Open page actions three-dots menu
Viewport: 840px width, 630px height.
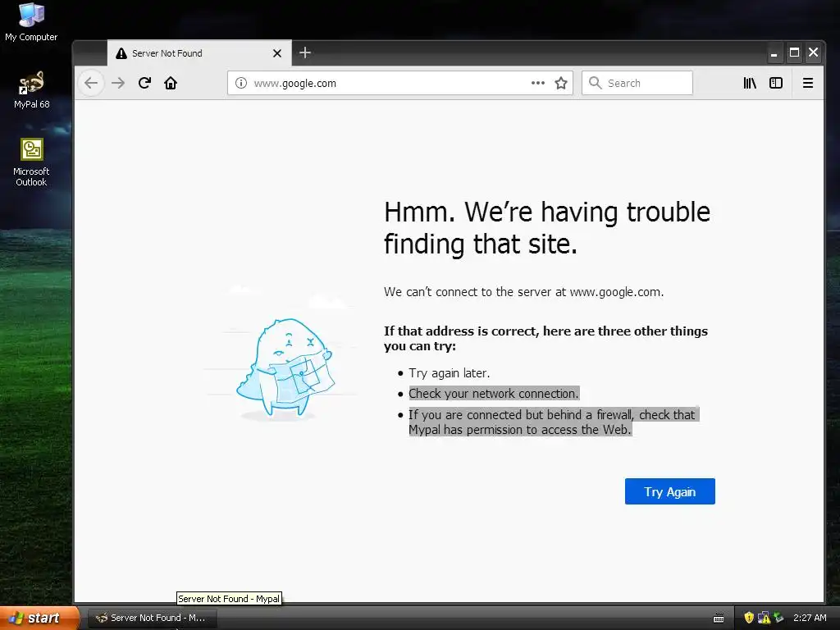pyautogui.click(x=538, y=83)
